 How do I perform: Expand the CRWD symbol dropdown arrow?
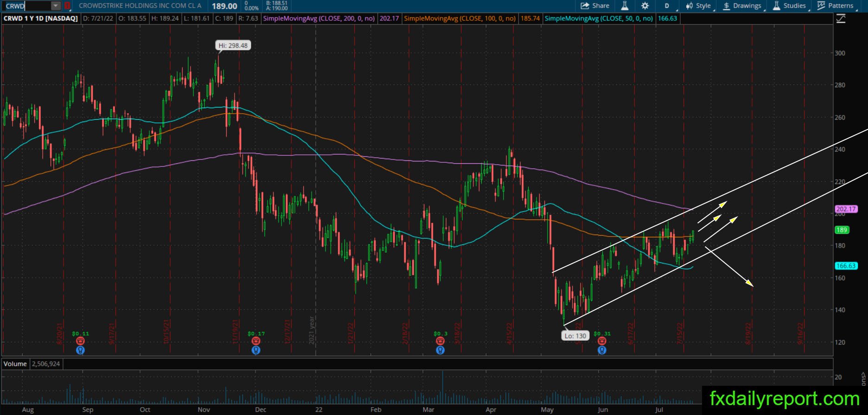[x=56, y=6]
